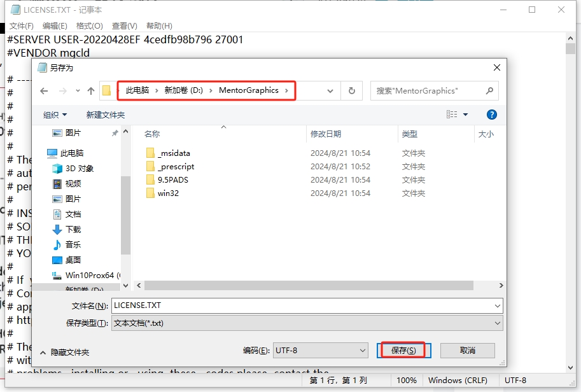Viewport: 581px width, 392px height.
Task: Click Notepad vertical scrollbar down arrow
Action: click(571, 368)
